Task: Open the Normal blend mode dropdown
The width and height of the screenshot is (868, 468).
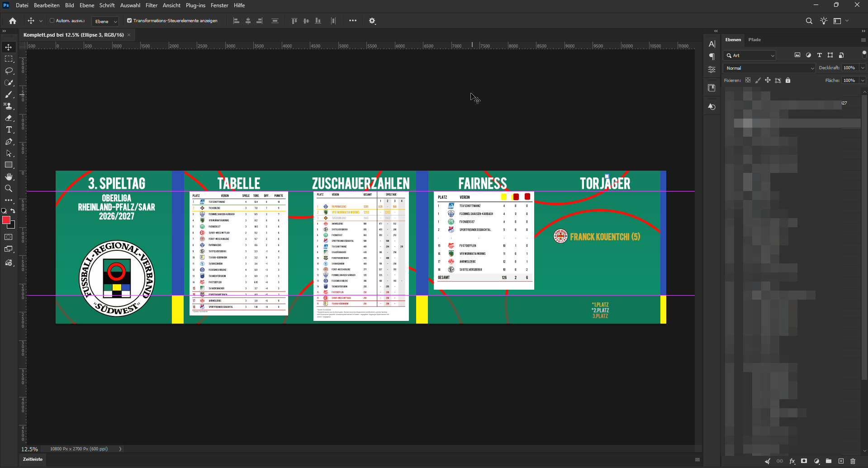Action: (769, 68)
